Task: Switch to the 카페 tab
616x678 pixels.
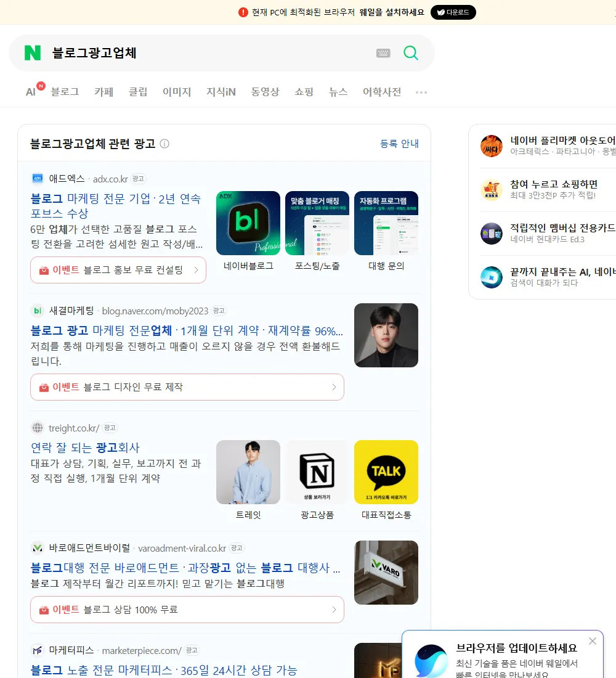Action: [x=103, y=92]
